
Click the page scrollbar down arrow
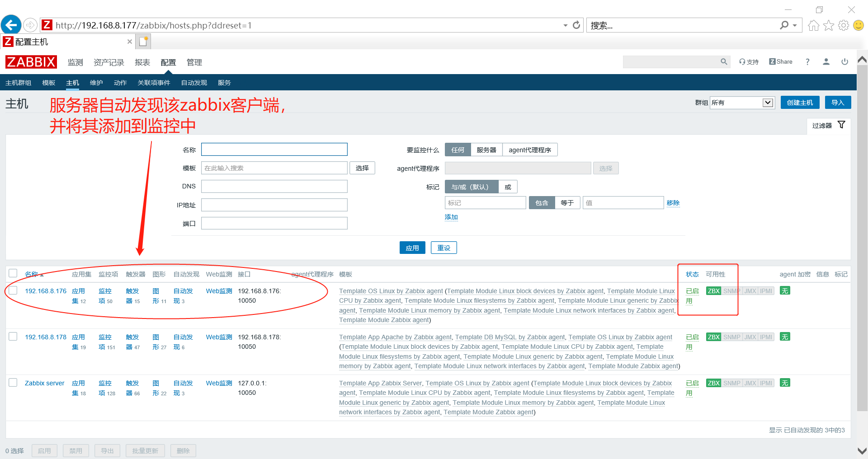[x=862, y=451]
